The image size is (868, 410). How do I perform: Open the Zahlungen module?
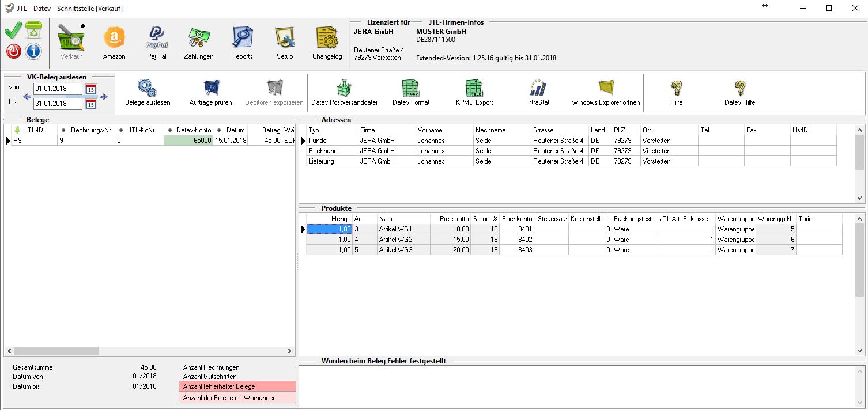click(198, 43)
